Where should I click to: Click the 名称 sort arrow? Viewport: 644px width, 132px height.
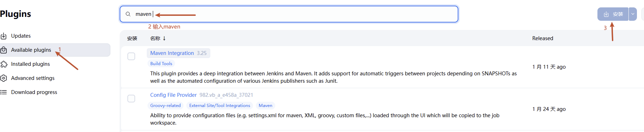(164, 38)
